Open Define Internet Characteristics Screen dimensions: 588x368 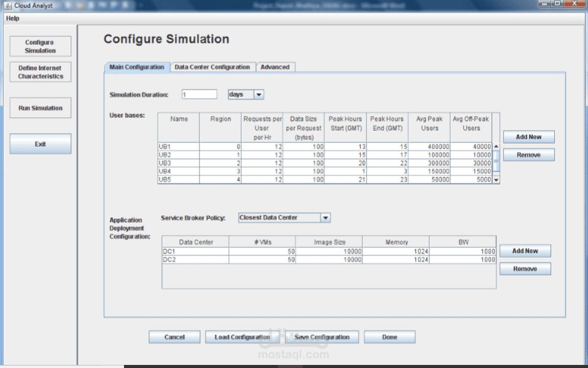click(40, 72)
